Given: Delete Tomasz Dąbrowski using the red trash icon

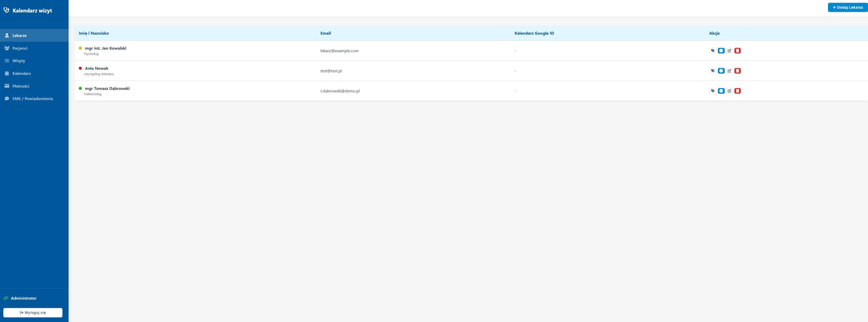Looking at the screenshot, I should [737, 91].
